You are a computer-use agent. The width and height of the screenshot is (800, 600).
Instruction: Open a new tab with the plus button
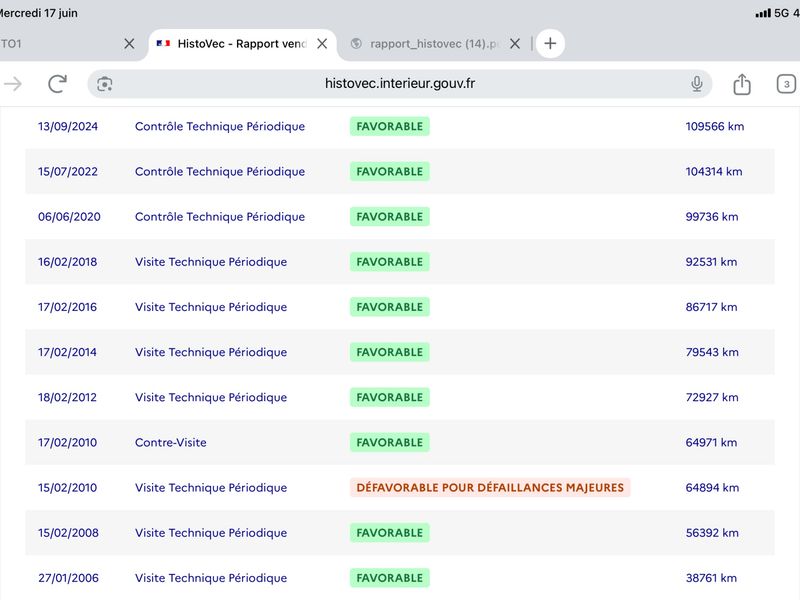550,43
